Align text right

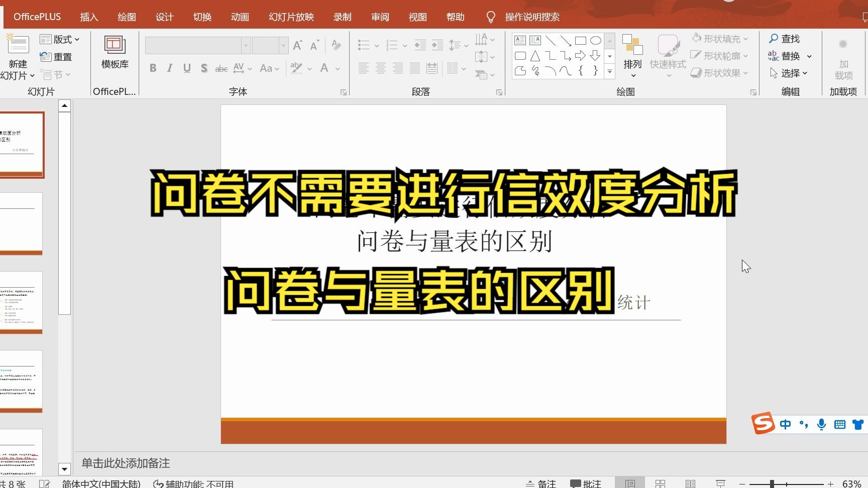point(398,68)
